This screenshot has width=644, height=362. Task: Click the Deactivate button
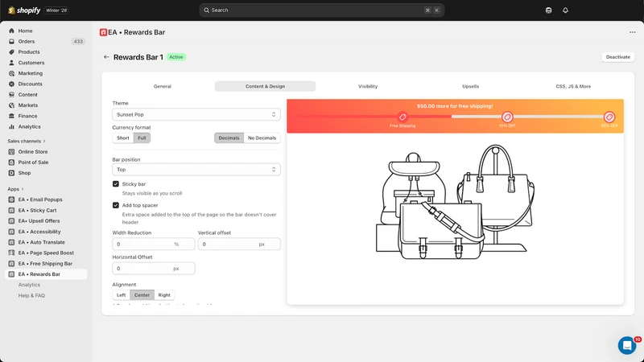click(x=617, y=57)
